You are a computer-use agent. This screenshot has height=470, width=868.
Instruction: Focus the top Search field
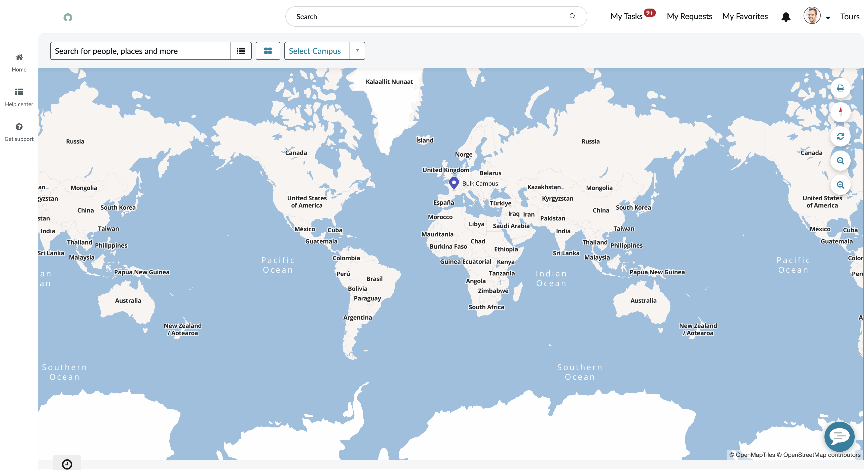[x=436, y=17]
